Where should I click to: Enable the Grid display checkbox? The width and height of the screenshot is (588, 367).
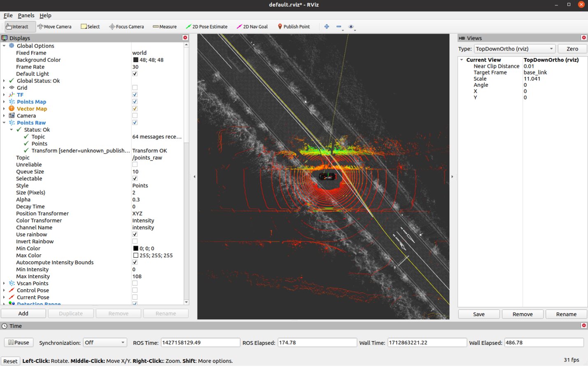(x=135, y=88)
